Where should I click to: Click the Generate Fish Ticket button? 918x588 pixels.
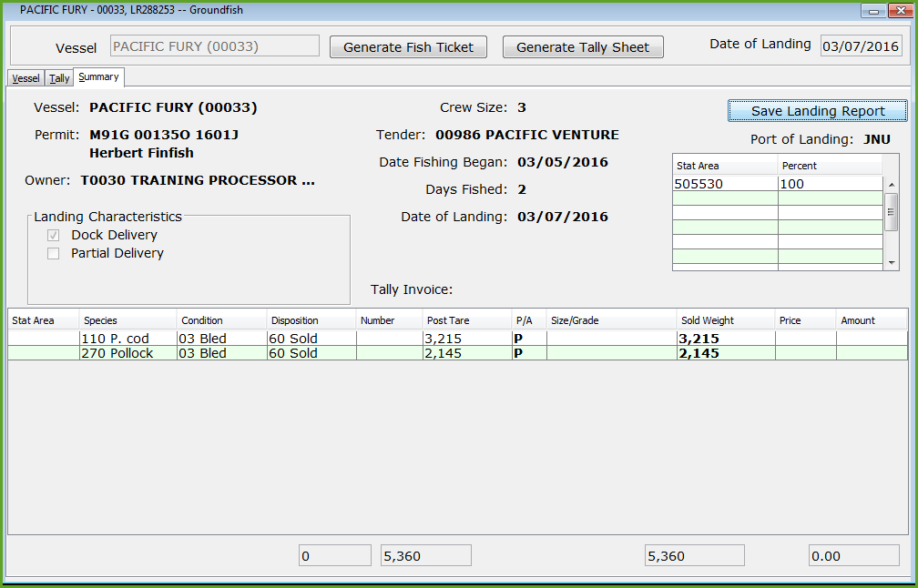(408, 47)
